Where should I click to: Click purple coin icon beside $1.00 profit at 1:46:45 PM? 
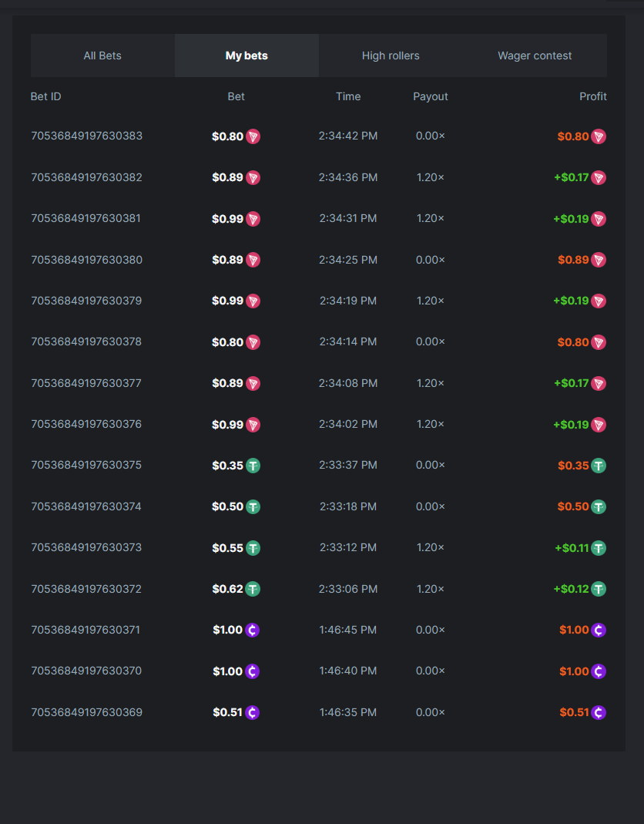point(599,630)
